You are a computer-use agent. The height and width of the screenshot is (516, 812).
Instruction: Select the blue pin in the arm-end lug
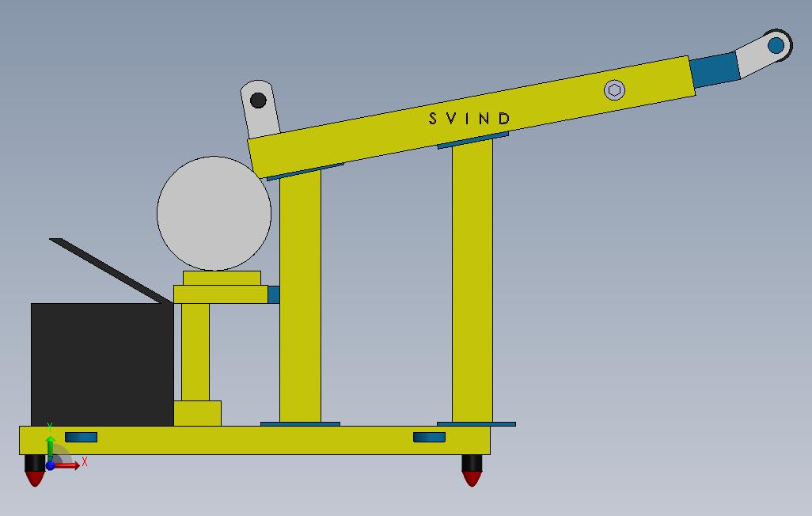click(x=776, y=46)
